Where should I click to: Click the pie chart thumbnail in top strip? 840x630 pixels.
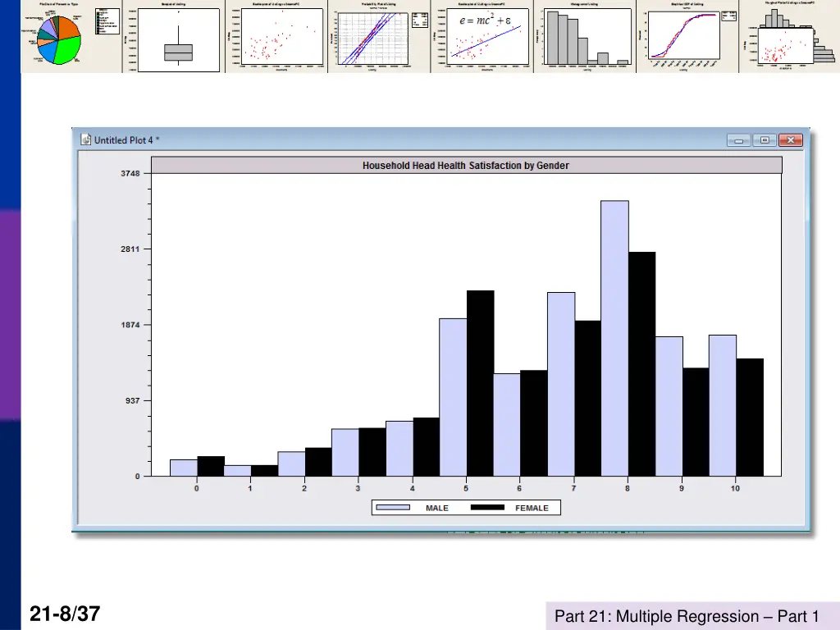click(x=71, y=36)
